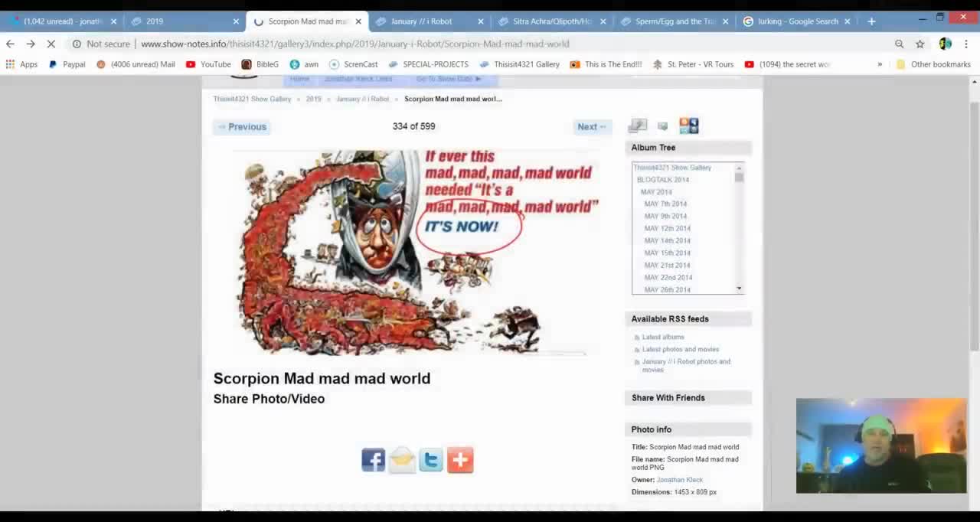The image size is (980, 522).
Task: Share photo by email envelope icon
Action: point(402,460)
